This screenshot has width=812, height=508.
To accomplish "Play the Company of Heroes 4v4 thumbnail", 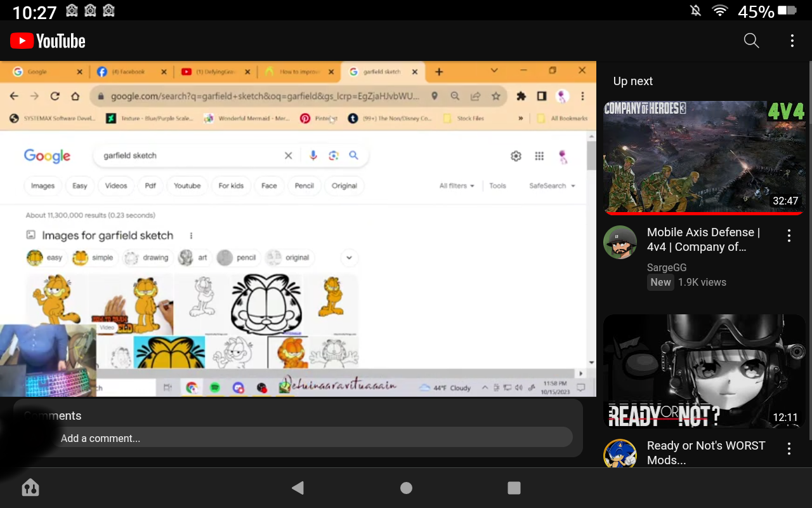I will point(704,157).
